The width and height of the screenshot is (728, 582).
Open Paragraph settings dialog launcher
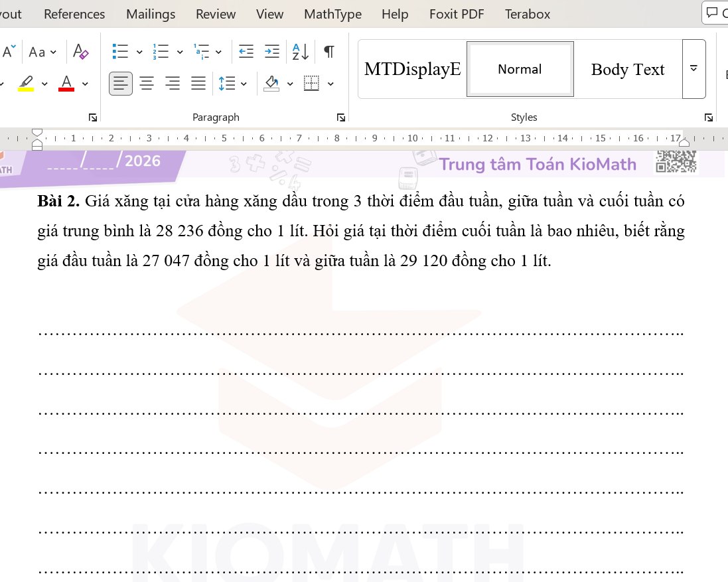pyautogui.click(x=341, y=117)
